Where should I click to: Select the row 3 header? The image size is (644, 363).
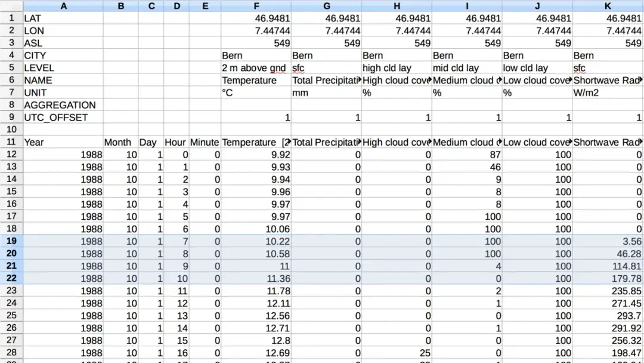(x=11, y=43)
